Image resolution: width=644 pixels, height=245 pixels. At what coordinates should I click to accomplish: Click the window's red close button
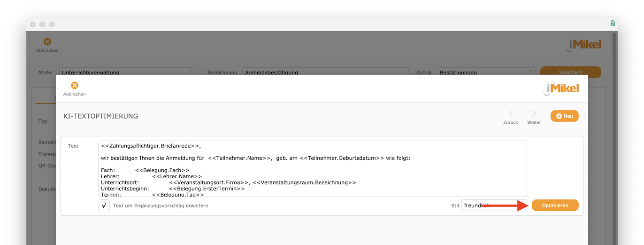tap(33, 24)
